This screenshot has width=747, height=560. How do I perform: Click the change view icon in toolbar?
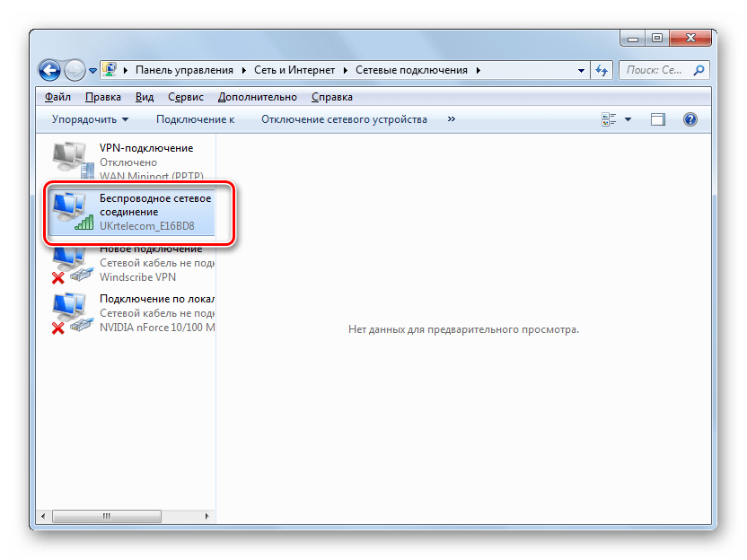point(609,119)
